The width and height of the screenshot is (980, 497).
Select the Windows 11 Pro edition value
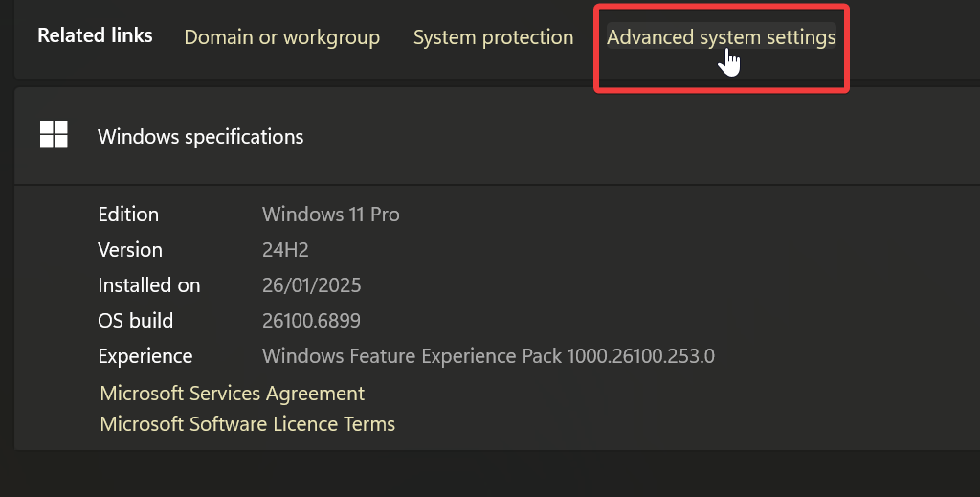[x=330, y=215]
